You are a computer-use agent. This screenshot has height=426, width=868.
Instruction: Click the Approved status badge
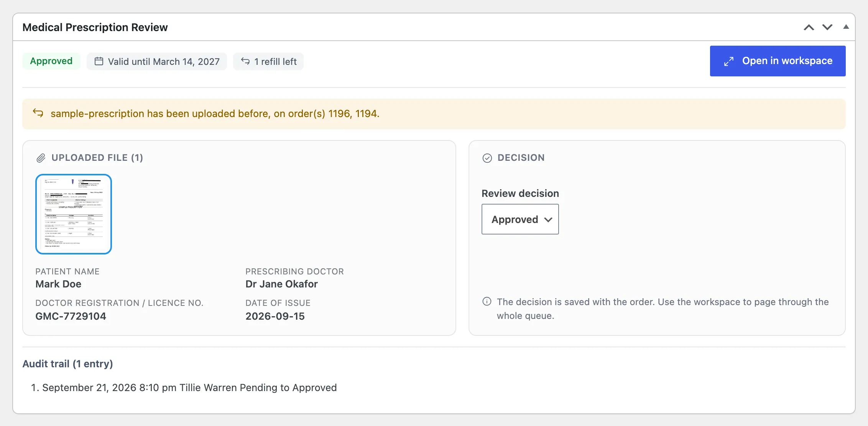click(x=51, y=61)
